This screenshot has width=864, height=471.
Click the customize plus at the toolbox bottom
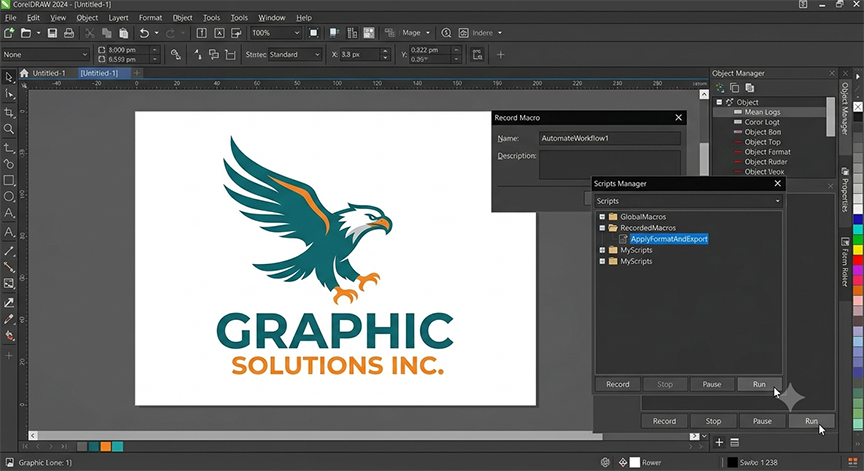pos(9,356)
